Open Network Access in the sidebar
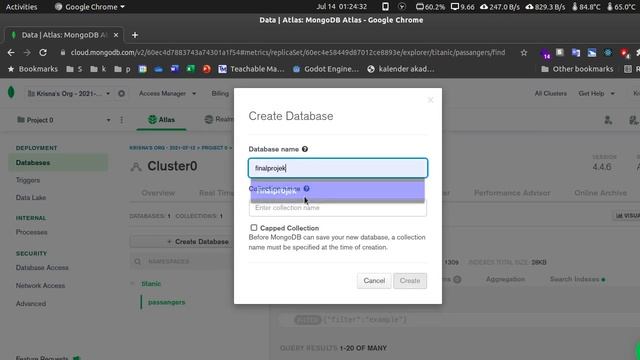This screenshot has width=640, height=360. click(x=40, y=286)
